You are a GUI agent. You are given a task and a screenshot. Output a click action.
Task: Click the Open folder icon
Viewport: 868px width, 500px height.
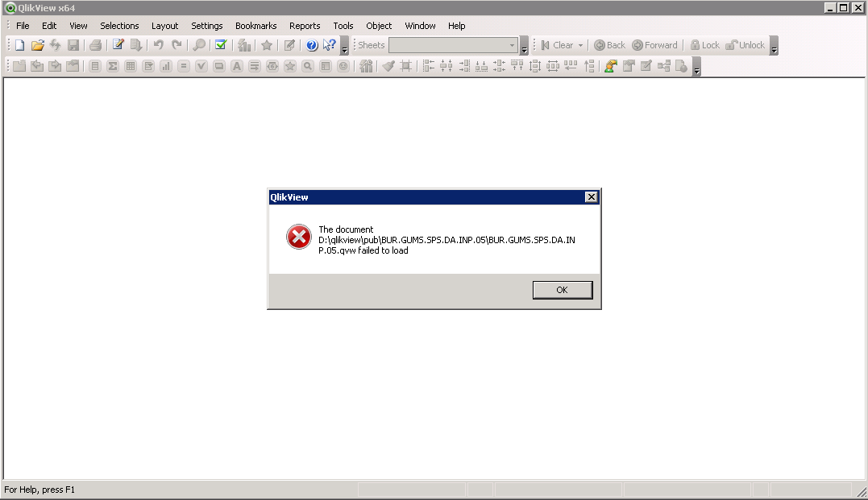click(38, 45)
